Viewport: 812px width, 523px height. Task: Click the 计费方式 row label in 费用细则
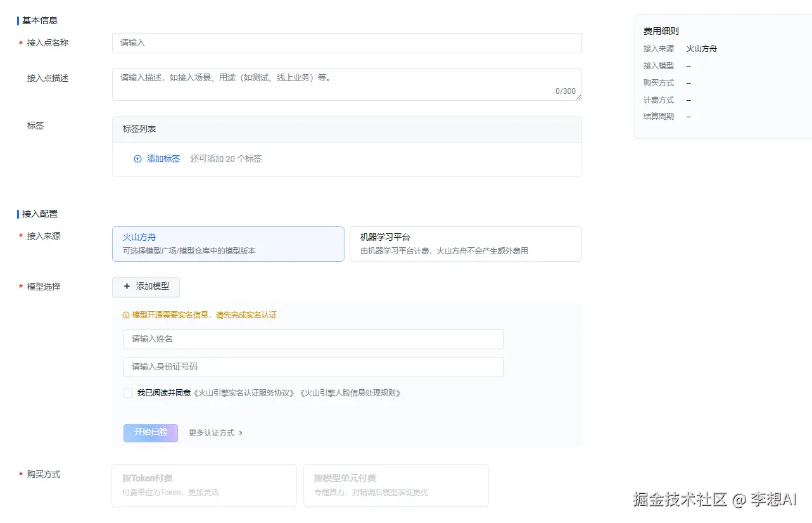click(x=659, y=100)
